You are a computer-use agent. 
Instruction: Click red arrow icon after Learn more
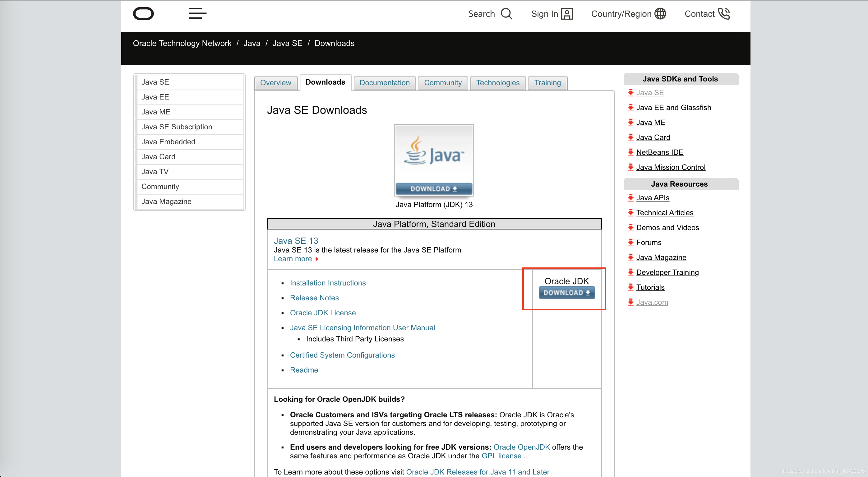(316, 259)
